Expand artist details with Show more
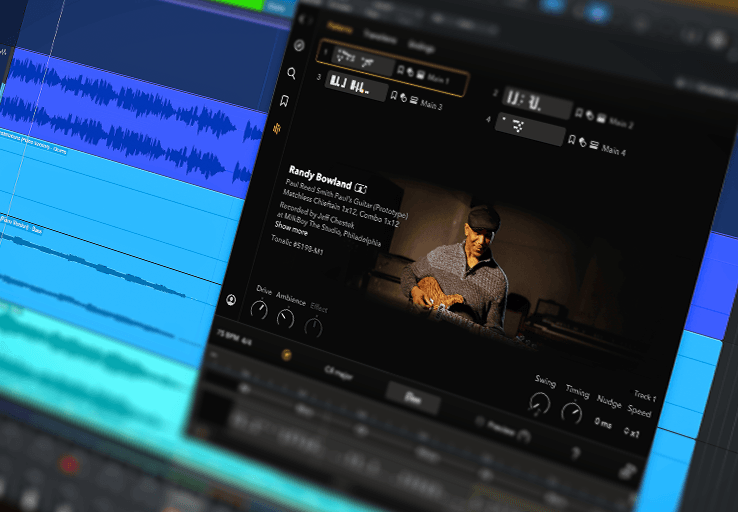 (291, 229)
